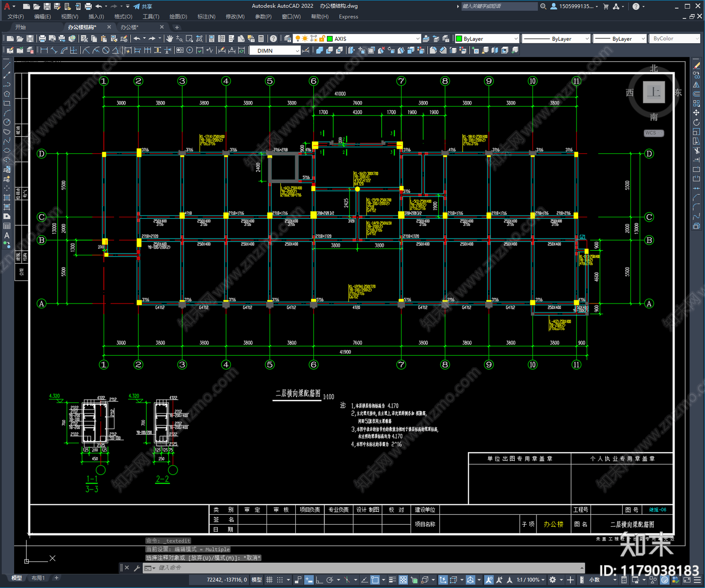Viewport: 705px width, 588px height.
Task: Switch to the 布局1 layout tab
Action: pos(38,578)
